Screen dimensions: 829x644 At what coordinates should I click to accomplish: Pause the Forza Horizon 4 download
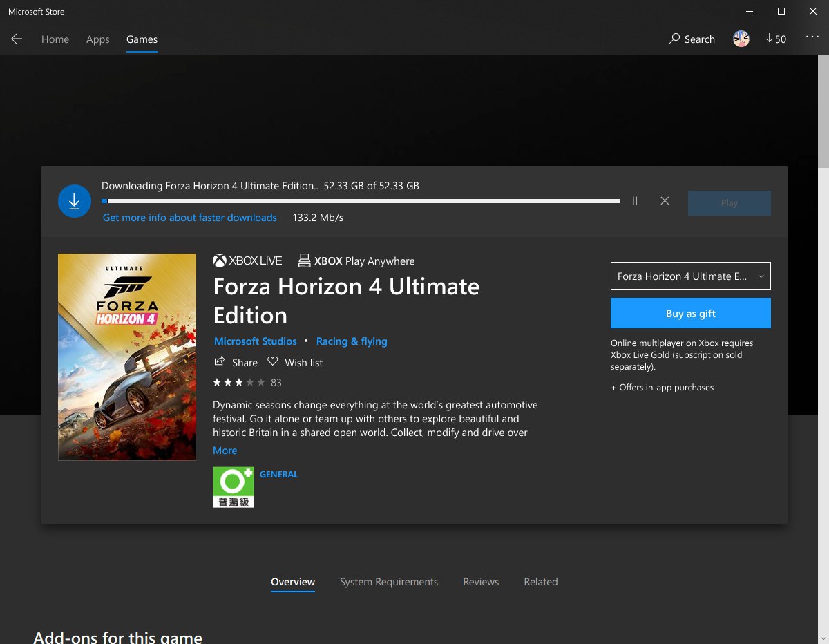click(634, 201)
